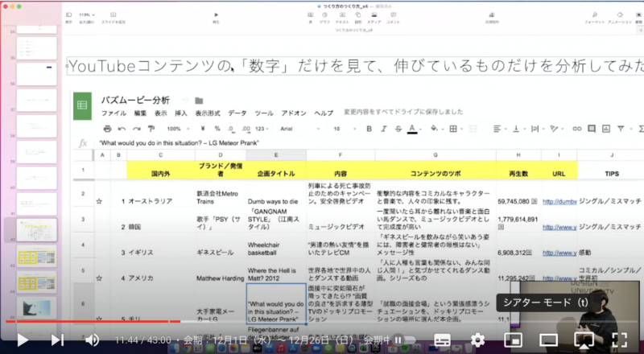The image size is (644, 354).
Task: Open the Keynote view options dropdown
Action: tap(68, 16)
